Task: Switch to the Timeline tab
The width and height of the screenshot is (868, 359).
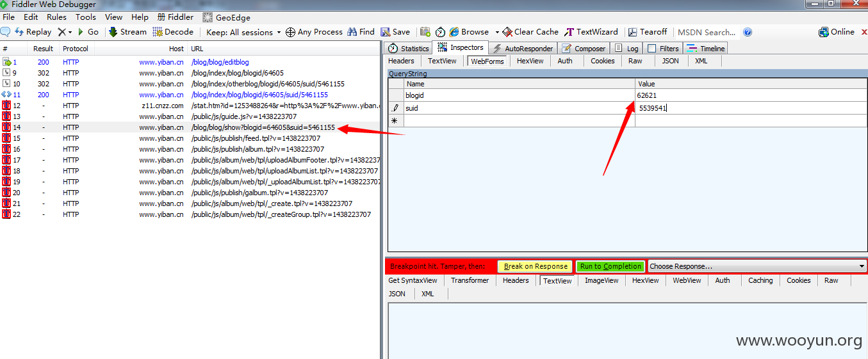Action: [705, 48]
